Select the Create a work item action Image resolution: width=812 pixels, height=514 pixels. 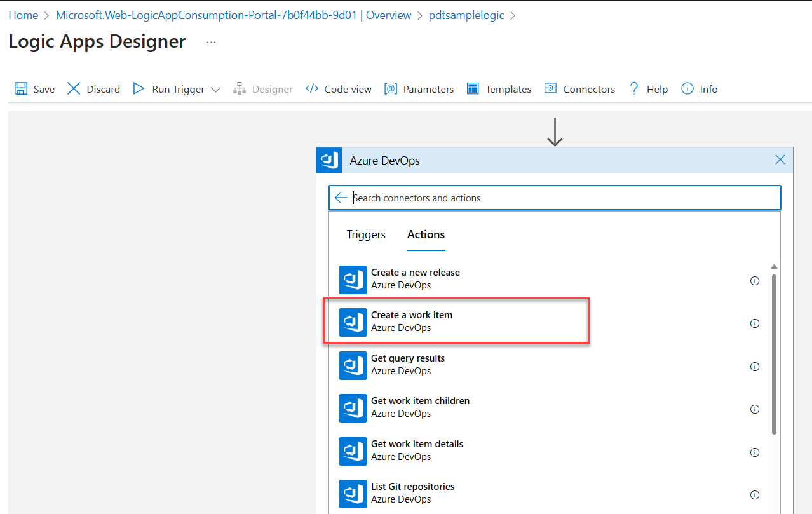[x=412, y=321]
